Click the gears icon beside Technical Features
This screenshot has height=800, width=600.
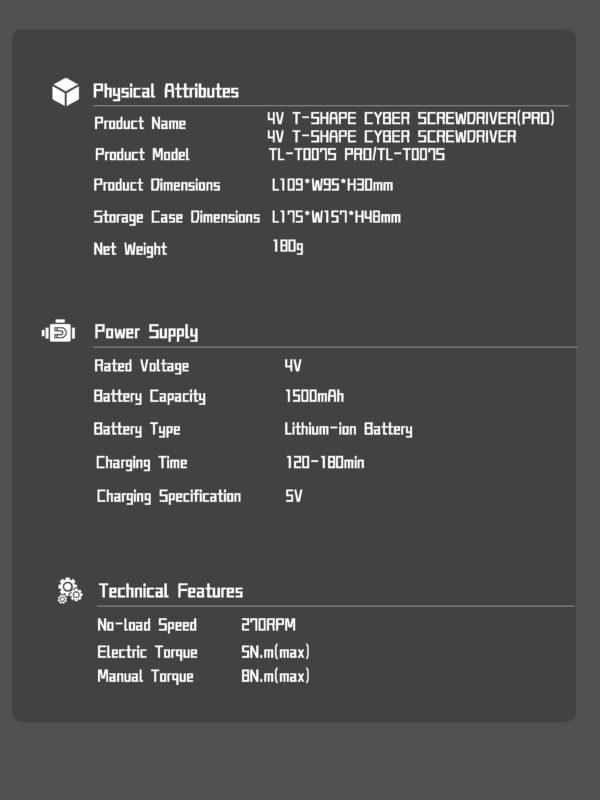tap(69, 590)
